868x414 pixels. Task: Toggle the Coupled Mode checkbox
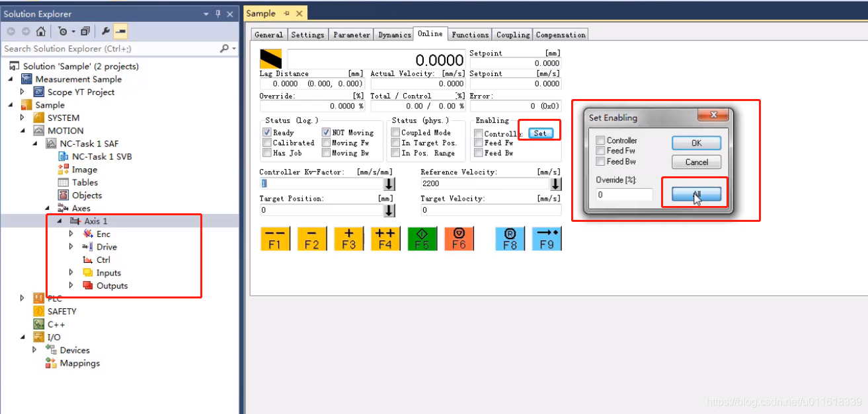[x=395, y=133]
